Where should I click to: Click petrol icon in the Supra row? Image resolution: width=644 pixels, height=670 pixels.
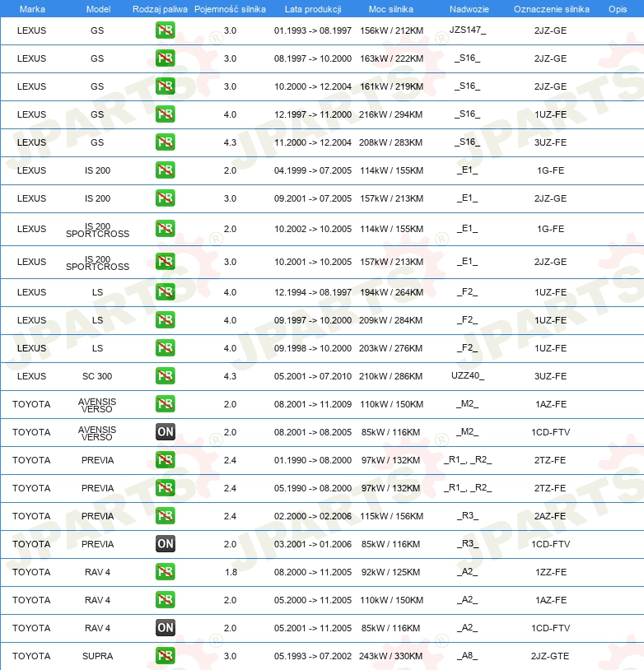[x=165, y=656]
